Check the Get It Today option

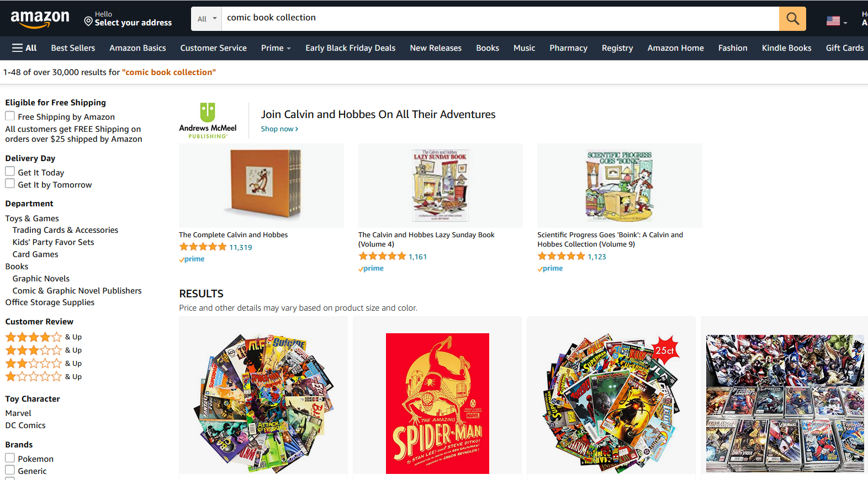10,172
